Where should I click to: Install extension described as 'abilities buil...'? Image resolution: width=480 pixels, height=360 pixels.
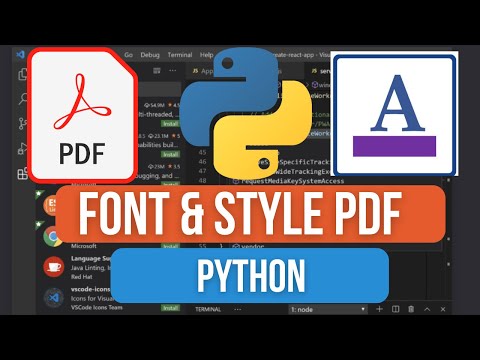[x=170, y=154]
